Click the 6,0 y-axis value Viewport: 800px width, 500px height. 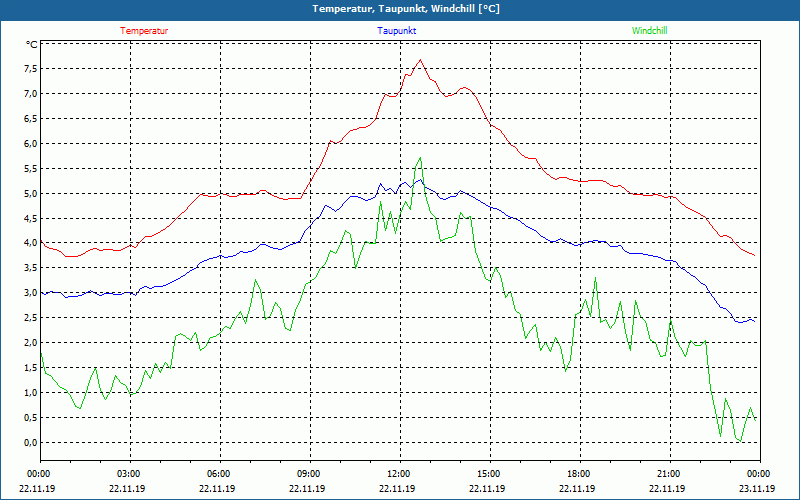31,144
